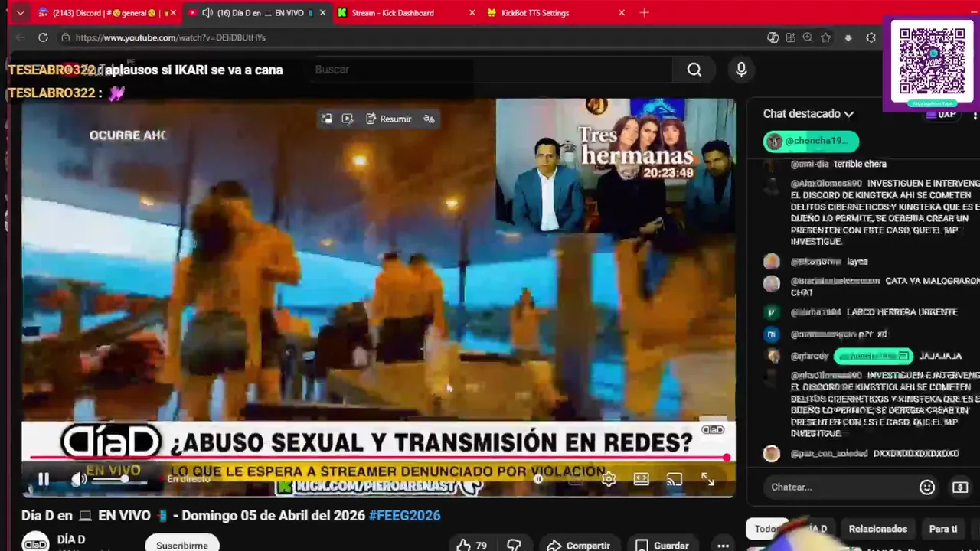Click the play-with-search overlay toolbar icon

click(x=348, y=119)
